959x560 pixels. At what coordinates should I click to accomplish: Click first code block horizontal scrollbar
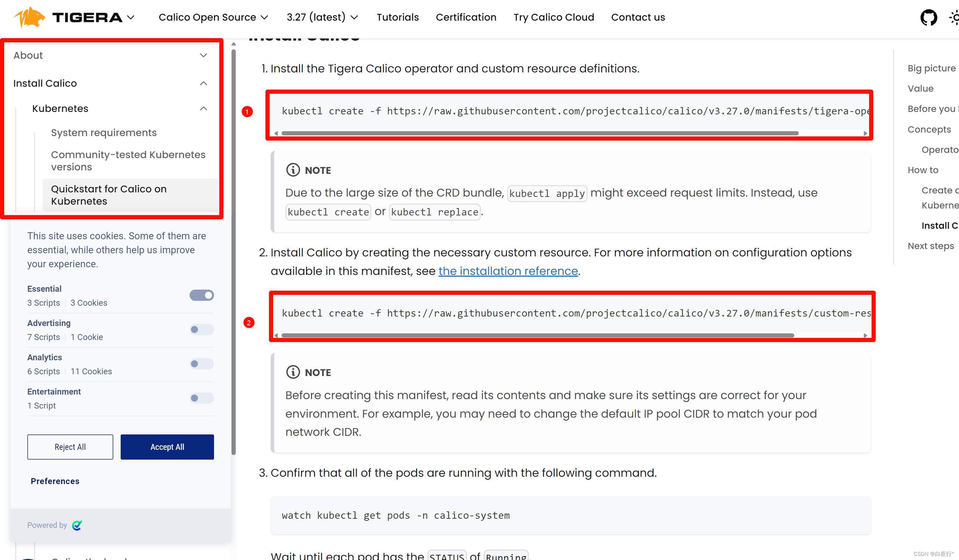click(x=540, y=133)
